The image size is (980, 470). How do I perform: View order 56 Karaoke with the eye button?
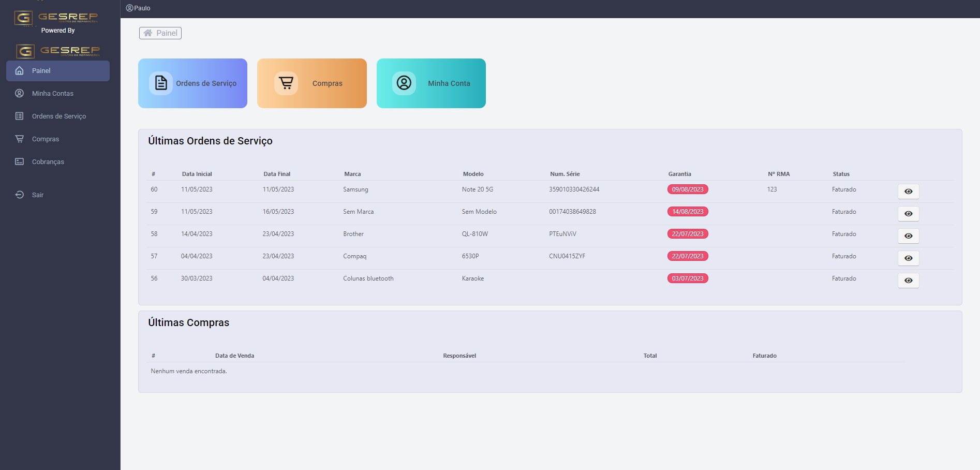(908, 281)
